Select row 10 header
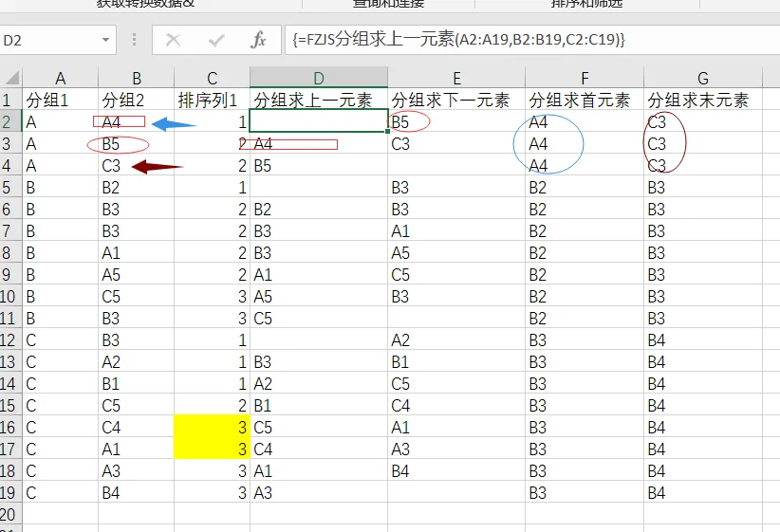Image resolution: width=780 pixels, height=532 pixels. click(11, 296)
